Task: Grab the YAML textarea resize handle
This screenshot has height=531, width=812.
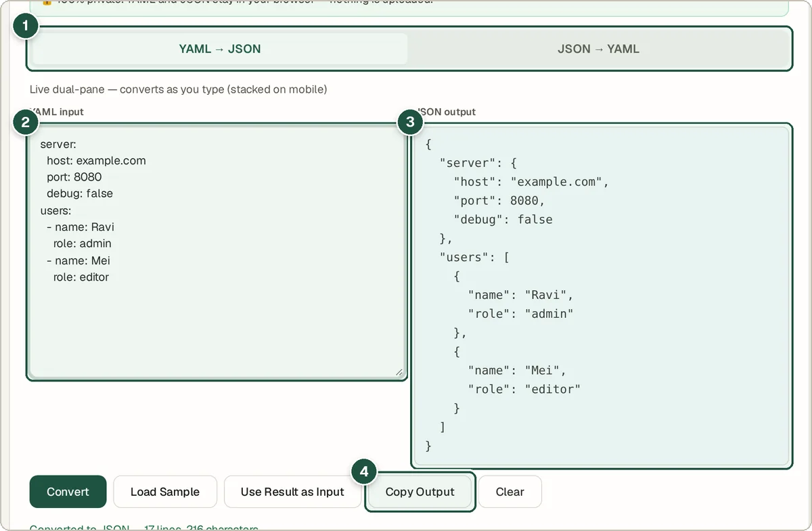Action: pos(399,371)
